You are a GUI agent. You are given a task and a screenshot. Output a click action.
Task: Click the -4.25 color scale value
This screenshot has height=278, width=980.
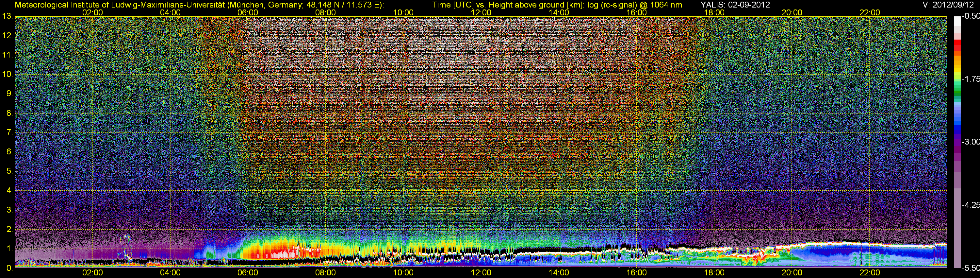pyautogui.click(x=971, y=205)
